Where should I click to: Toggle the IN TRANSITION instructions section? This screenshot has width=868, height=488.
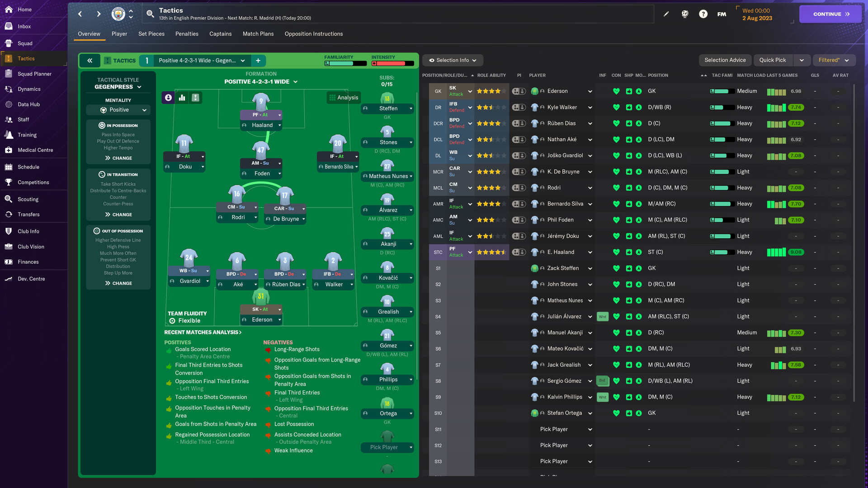pos(118,174)
